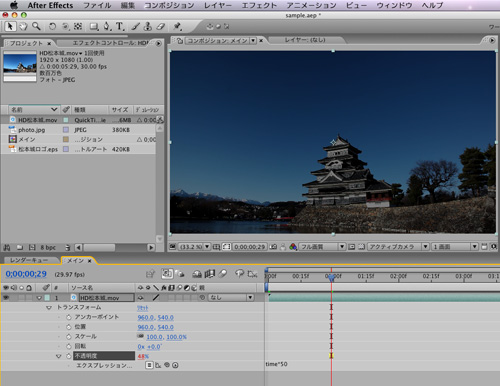Switch to the エフェクトコントロール tab

pyautogui.click(x=110, y=43)
